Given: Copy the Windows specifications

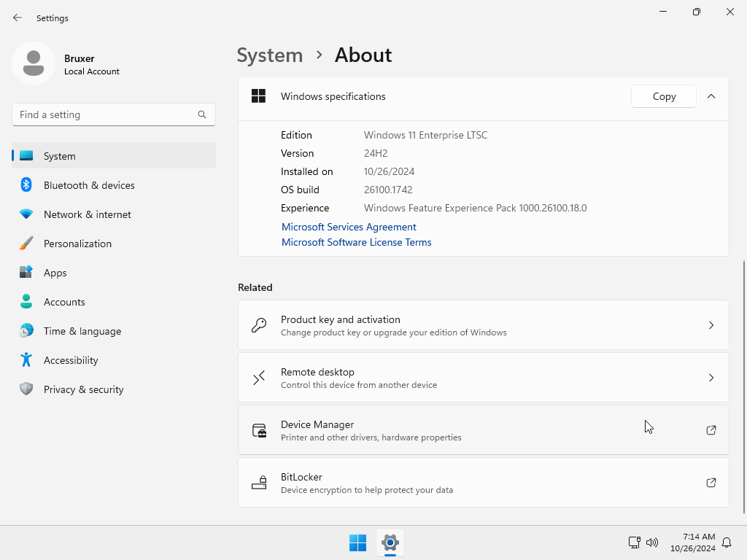Looking at the screenshot, I should pos(664,96).
